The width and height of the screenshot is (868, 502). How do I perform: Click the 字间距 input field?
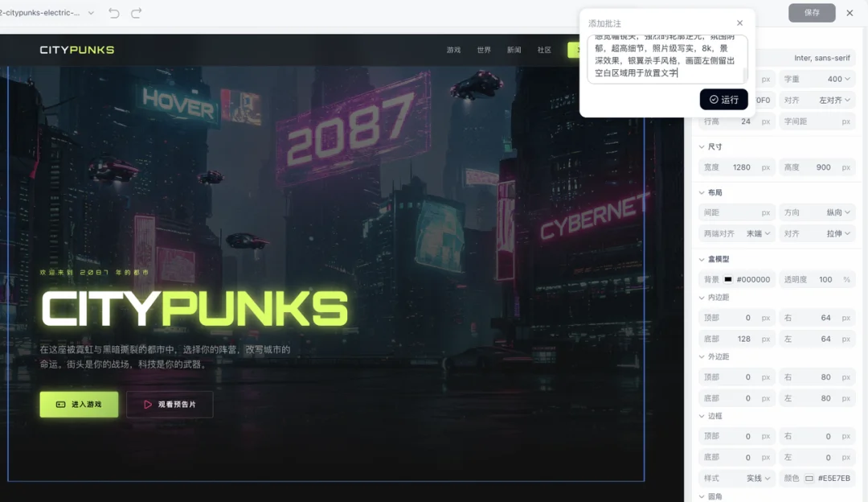pos(817,121)
